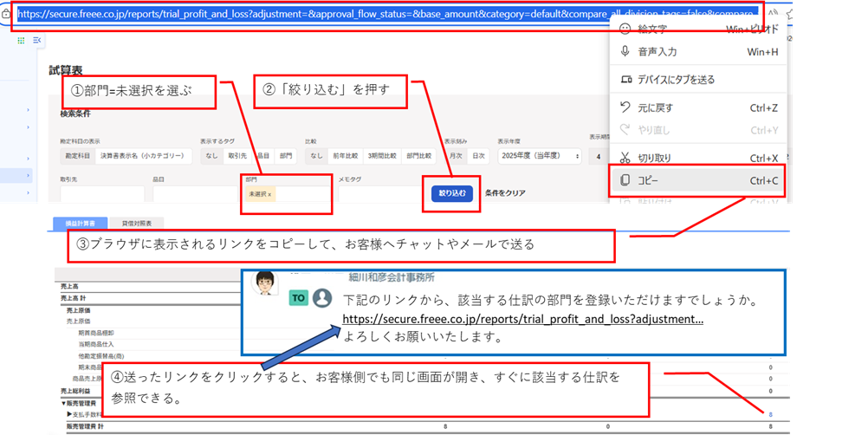
Task: Click the emoji smiley icon in context menu
Action: tap(625, 29)
